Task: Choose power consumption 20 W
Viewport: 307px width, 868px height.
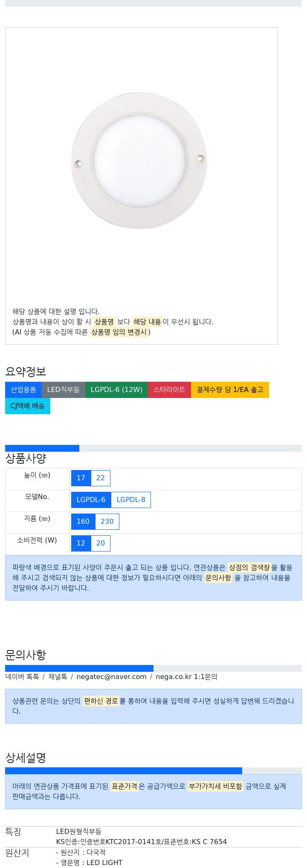Action: [x=101, y=543]
